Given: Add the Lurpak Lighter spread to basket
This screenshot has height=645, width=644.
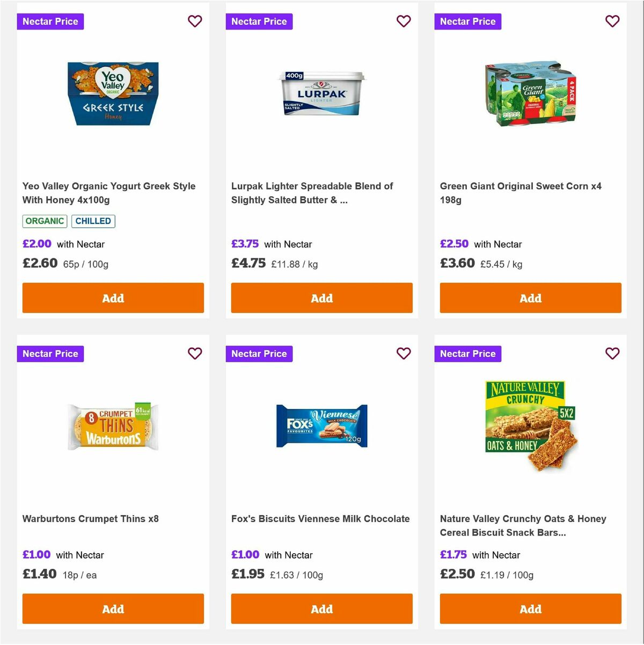Looking at the screenshot, I should pos(321,298).
